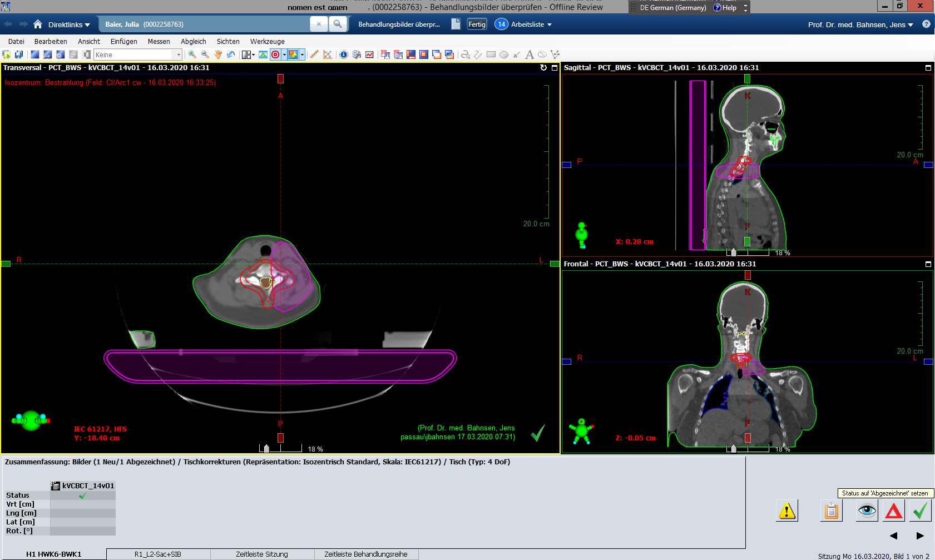Click the red triangle status button
Screen dimensions: 935x560
coord(894,511)
